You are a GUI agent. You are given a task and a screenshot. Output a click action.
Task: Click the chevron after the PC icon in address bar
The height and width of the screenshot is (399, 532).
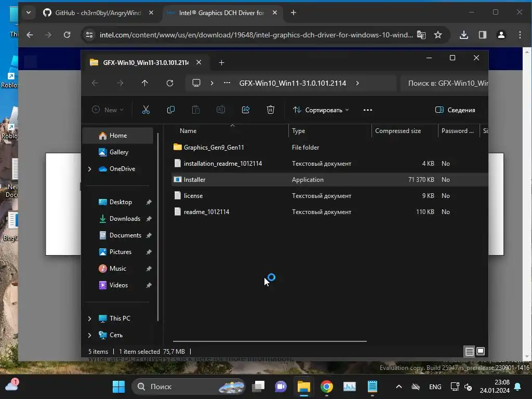212,83
